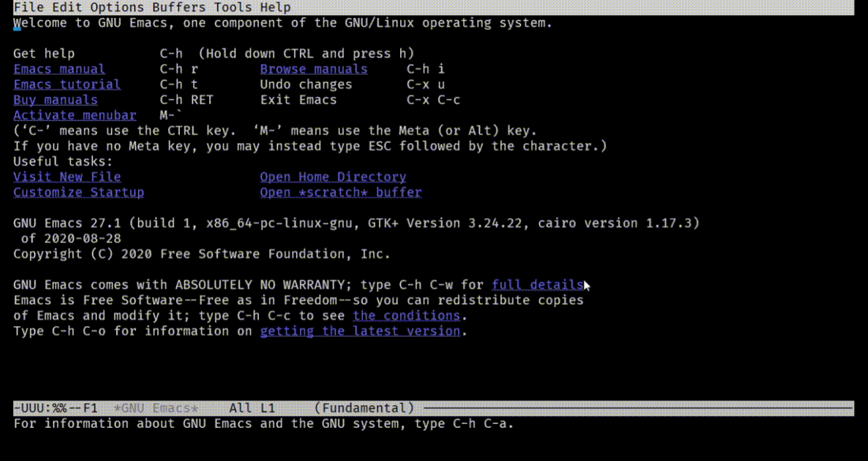Activate the menubar via its link
This screenshot has height=461, width=868.
[74, 114]
